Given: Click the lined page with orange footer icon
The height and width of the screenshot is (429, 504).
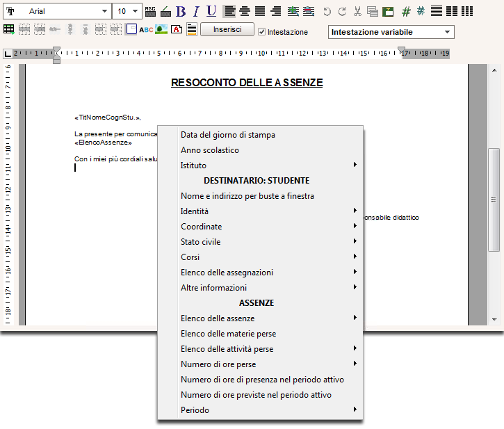Looking at the screenshot, I should [x=192, y=29].
